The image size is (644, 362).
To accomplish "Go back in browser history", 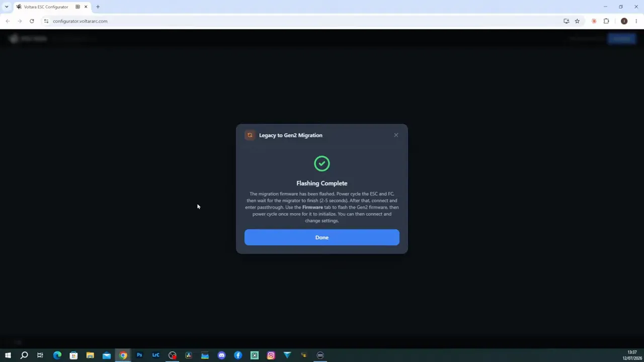I will point(8,21).
